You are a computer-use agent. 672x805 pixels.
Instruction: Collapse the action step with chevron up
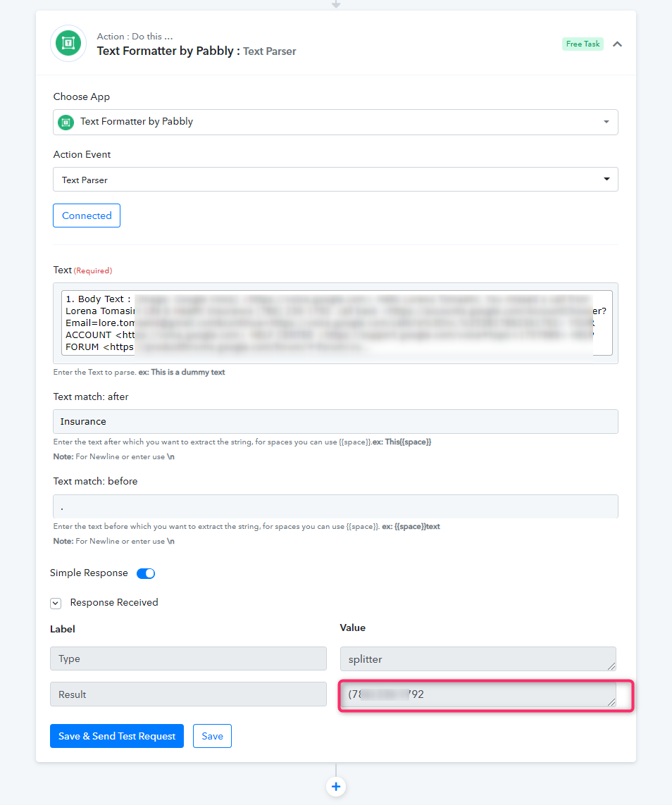[x=618, y=44]
